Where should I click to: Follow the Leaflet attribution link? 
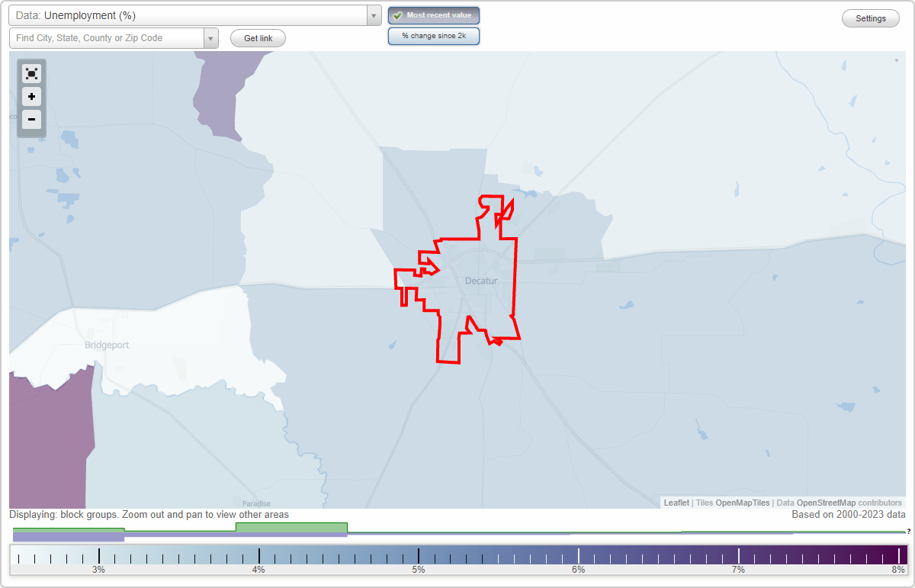coord(676,503)
